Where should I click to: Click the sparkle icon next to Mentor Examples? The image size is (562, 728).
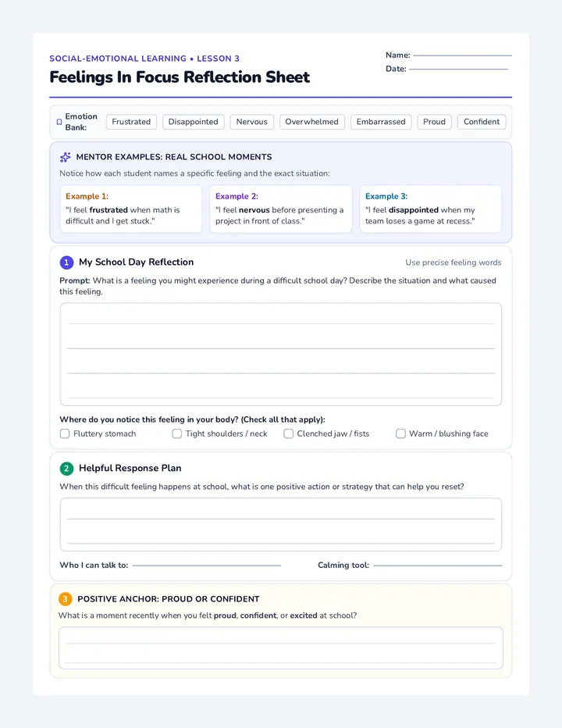pos(66,157)
